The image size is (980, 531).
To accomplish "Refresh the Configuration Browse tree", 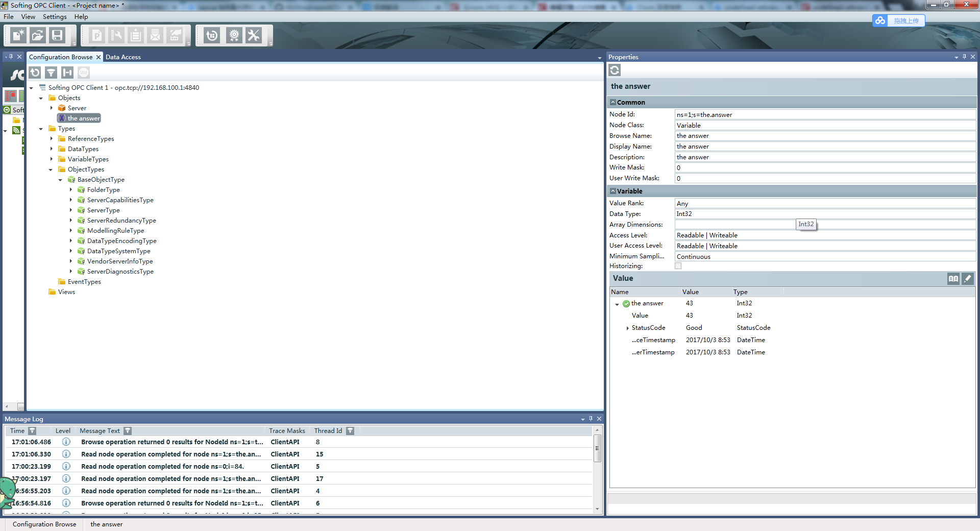I will 35,73.
